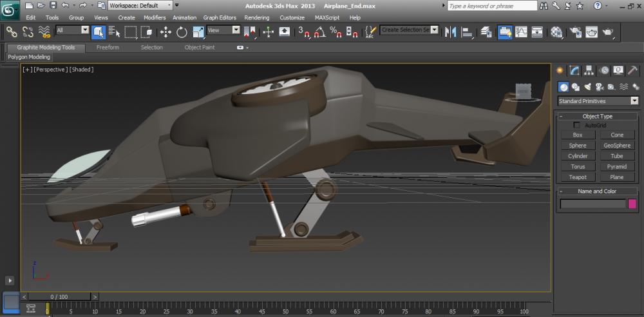Image resolution: width=644 pixels, height=317 pixels.
Task: Open the Mirror tool
Action: click(x=451, y=32)
